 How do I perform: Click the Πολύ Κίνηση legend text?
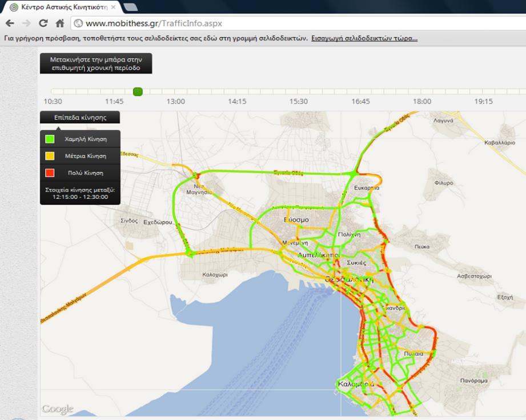(x=86, y=173)
